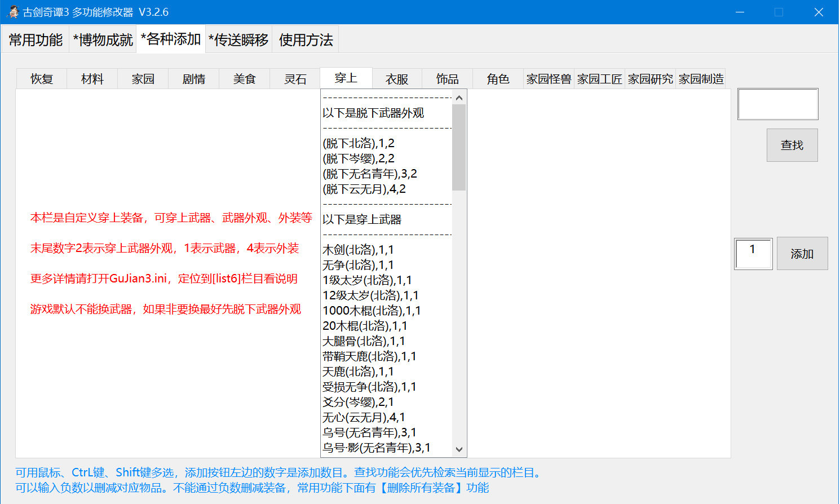Open the *博物成就 tab
Viewport: 840px width, 504px height.
tap(102, 39)
